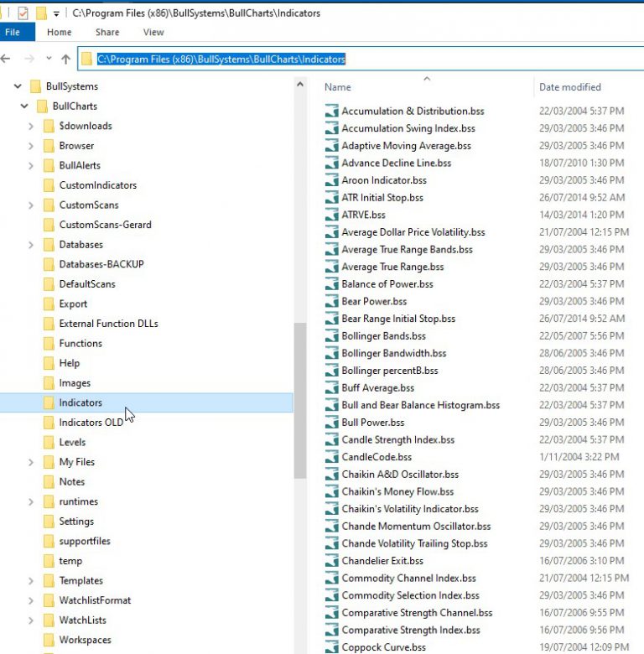Select the CustomIndicators folder in tree
This screenshot has height=654, width=644.
point(97,185)
